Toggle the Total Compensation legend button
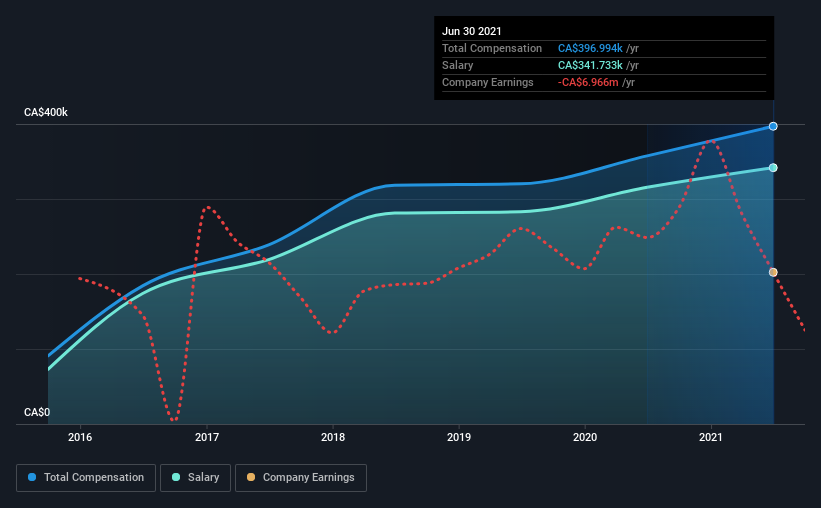 tap(86, 478)
